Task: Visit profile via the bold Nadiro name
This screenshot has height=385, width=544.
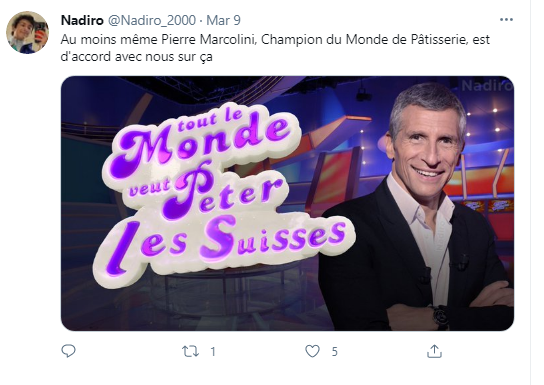Action: click(82, 20)
